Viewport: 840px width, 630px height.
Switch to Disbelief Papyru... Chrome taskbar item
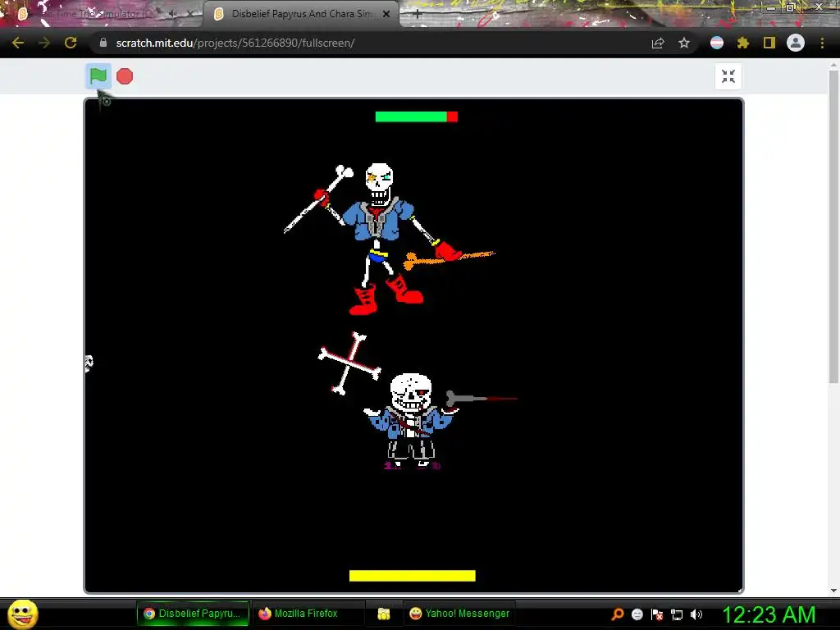pos(192,614)
